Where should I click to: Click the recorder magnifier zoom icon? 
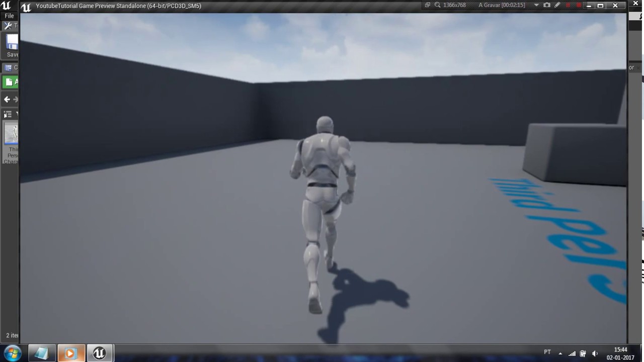tap(437, 5)
